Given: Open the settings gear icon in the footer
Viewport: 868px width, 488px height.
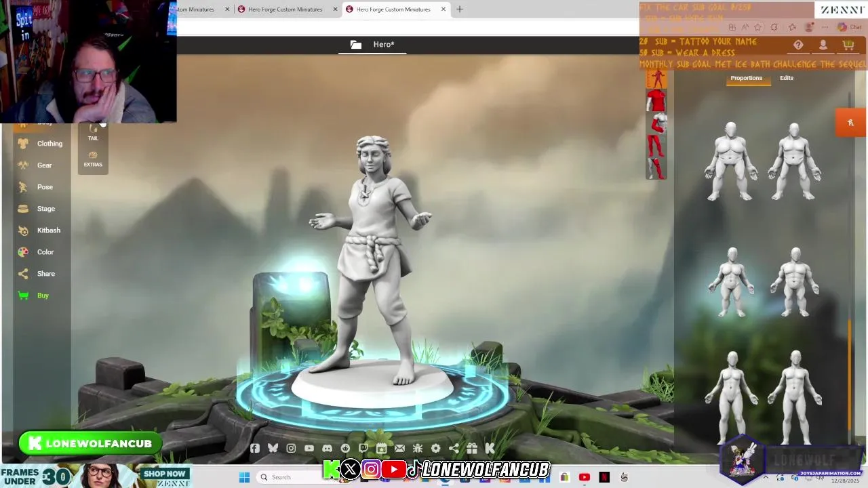Looking at the screenshot, I should pyautogui.click(x=435, y=448).
